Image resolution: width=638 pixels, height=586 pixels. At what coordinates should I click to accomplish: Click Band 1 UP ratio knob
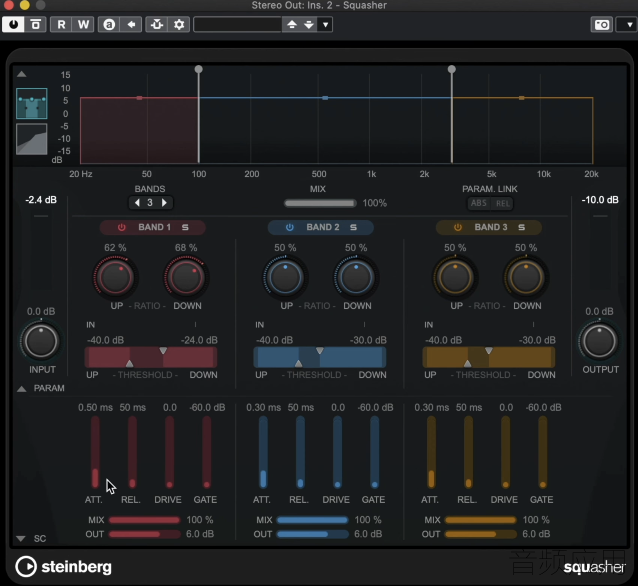tap(115, 278)
